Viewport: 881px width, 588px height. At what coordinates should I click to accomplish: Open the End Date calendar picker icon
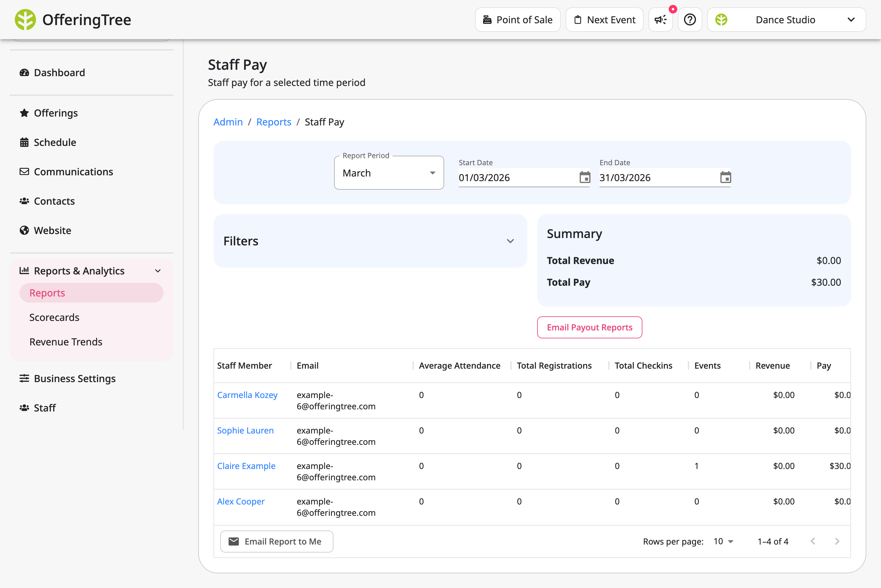pyautogui.click(x=725, y=177)
